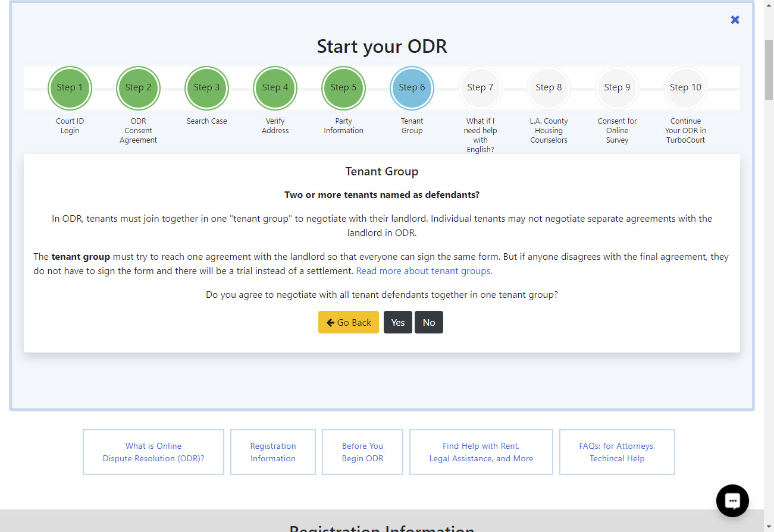Open Find Help with Rent, Legal Assistance, and More
774x532 pixels.
[x=481, y=452]
